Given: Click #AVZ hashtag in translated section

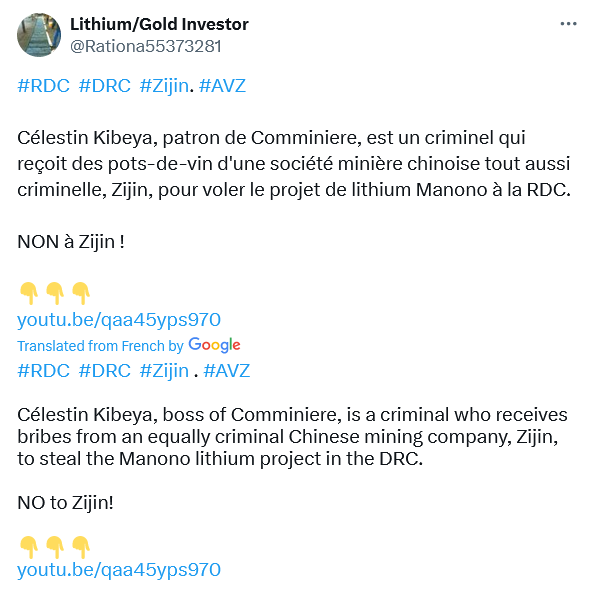Looking at the screenshot, I should 227,371.
